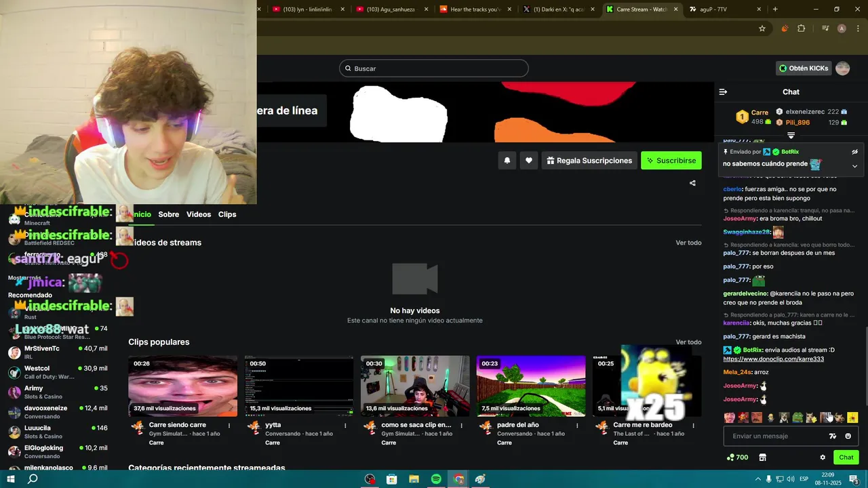Open davooxeneize recommended channel

click(58, 412)
